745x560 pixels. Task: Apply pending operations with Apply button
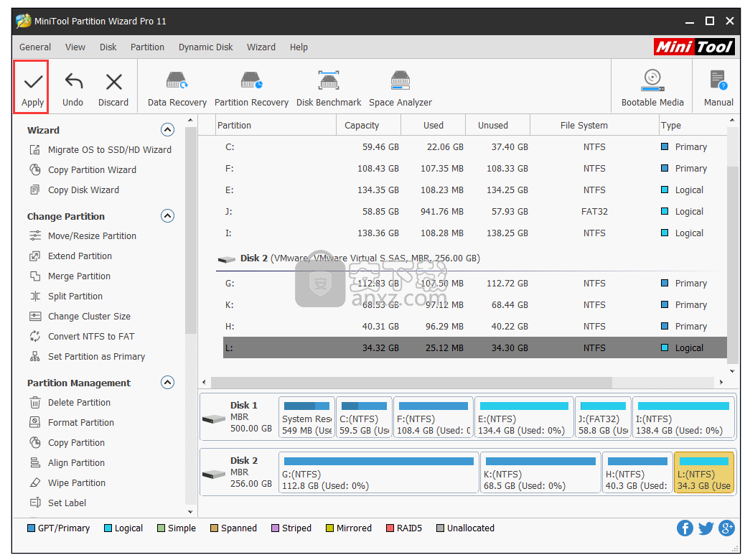pos(32,88)
